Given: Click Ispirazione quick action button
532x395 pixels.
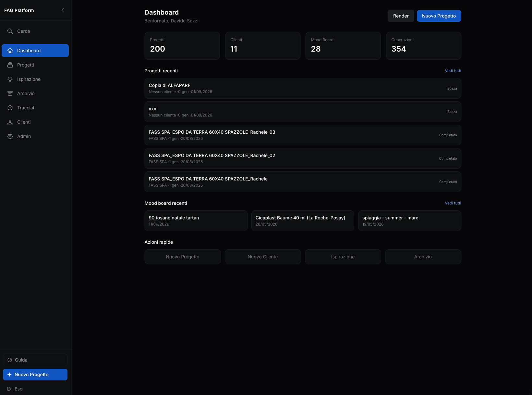Looking at the screenshot, I should (343, 257).
